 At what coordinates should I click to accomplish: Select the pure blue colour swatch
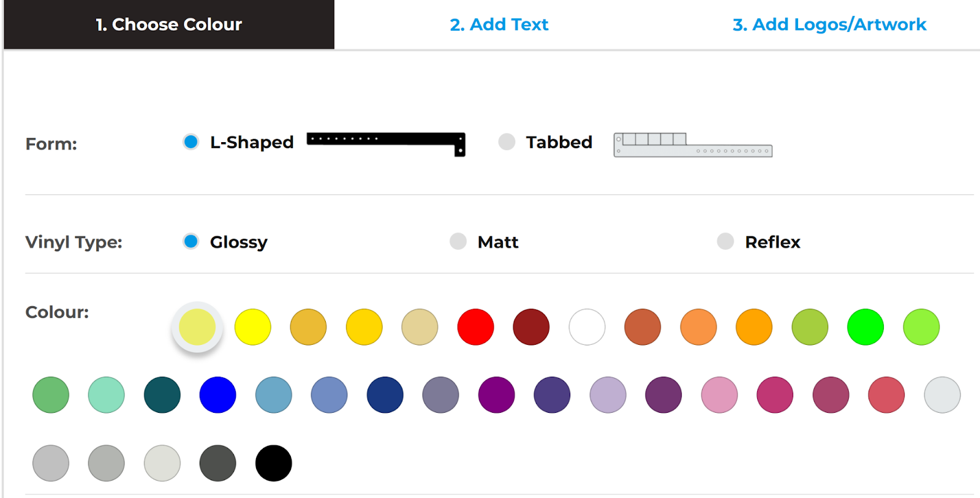coord(217,395)
